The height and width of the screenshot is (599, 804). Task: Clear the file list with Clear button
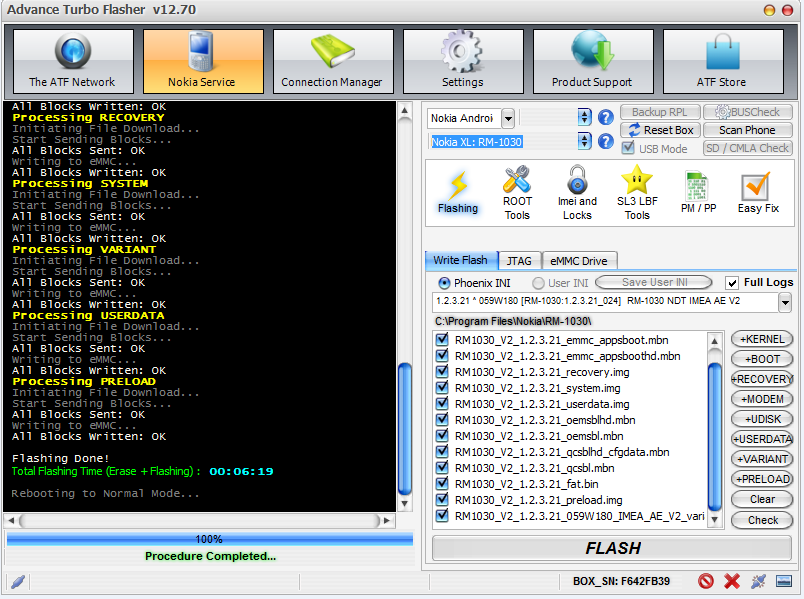pos(762,499)
